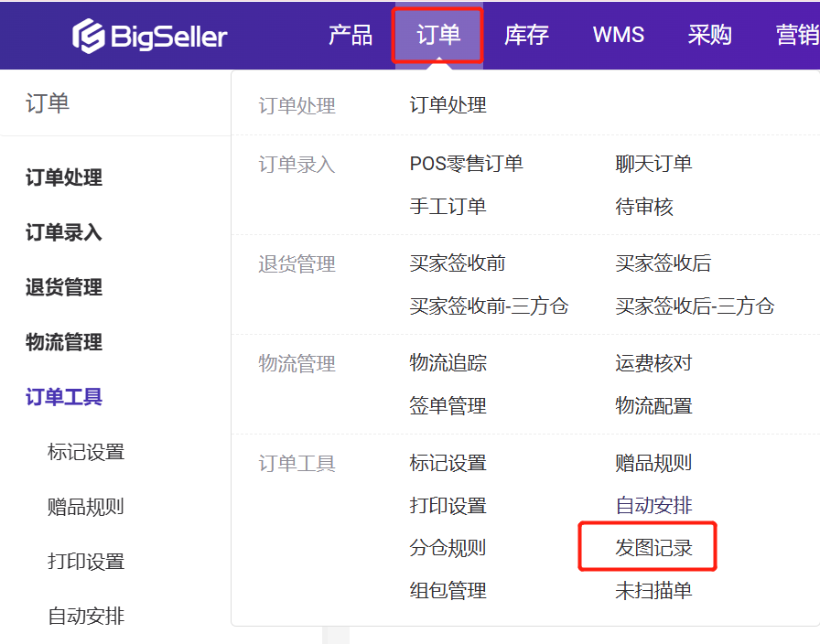Go to 未扫描单 in the dropdown menu

tap(653, 591)
